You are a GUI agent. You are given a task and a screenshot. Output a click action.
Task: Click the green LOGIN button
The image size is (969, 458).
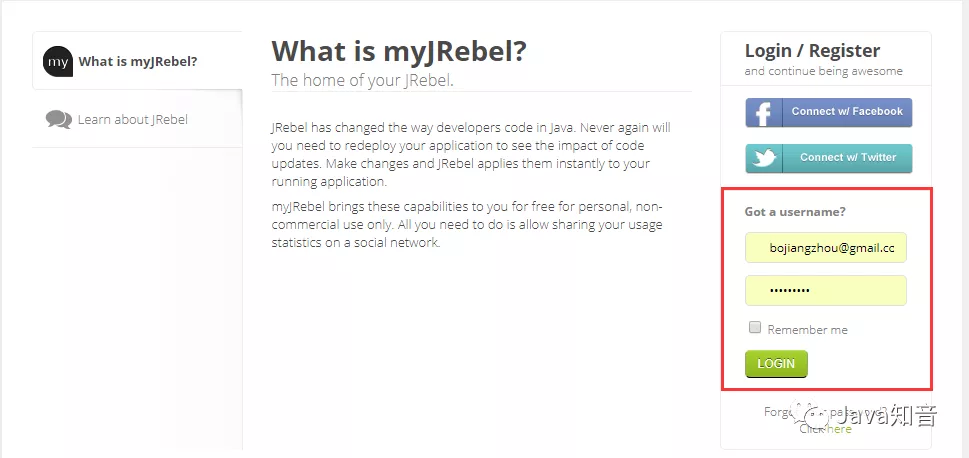(776, 363)
